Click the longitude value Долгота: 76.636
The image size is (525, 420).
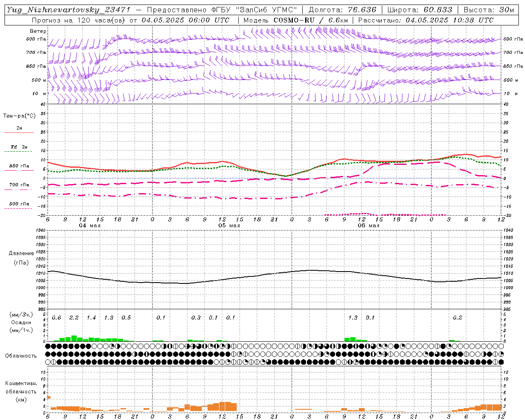click(x=342, y=10)
